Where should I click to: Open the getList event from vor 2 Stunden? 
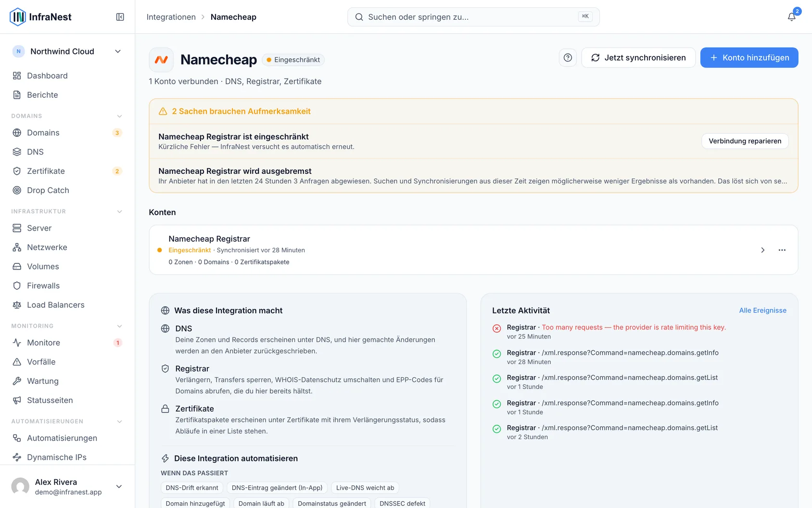click(x=639, y=432)
